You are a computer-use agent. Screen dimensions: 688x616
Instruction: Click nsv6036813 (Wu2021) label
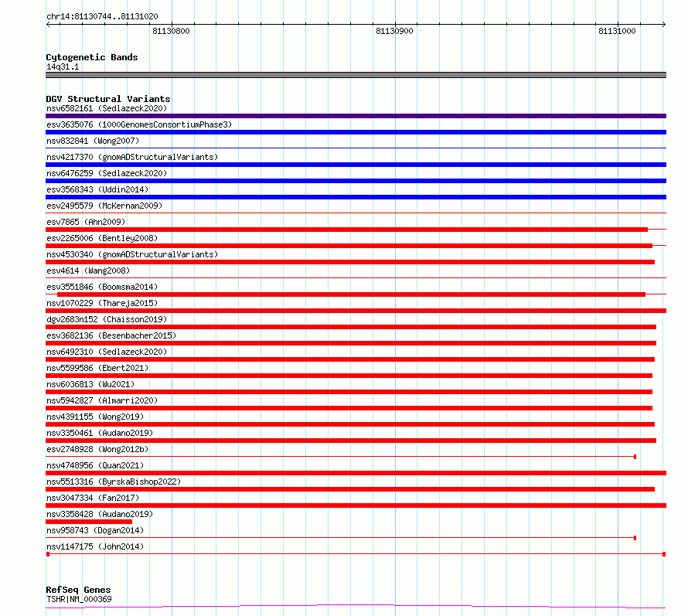point(90,384)
